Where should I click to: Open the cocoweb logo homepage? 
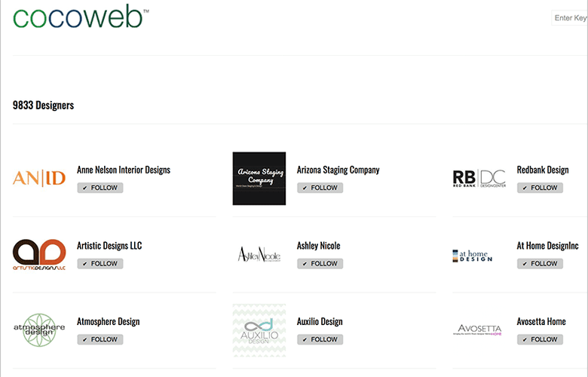(x=81, y=16)
